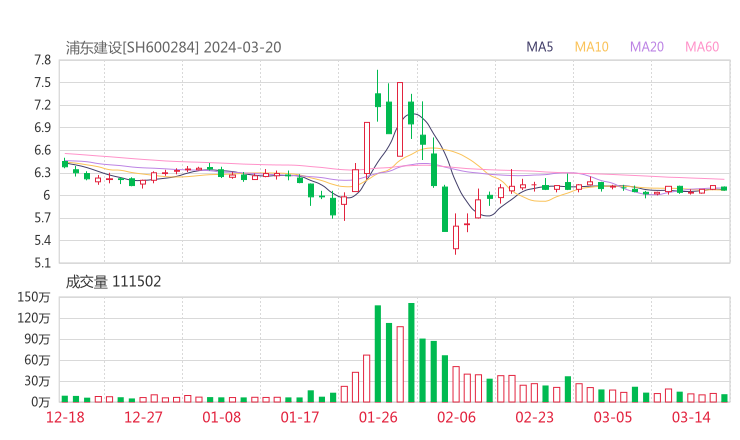Click the 02-06 date label

click(x=456, y=417)
